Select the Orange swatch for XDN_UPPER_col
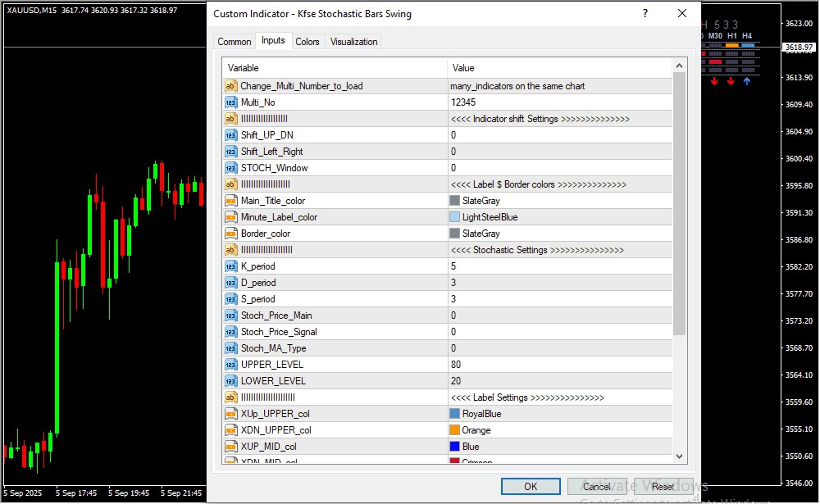The width and height of the screenshot is (820, 504). pos(455,430)
